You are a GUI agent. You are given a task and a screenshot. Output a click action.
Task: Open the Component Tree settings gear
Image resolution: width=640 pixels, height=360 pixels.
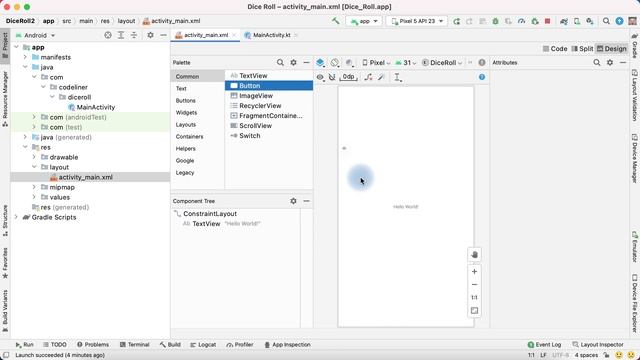click(293, 201)
